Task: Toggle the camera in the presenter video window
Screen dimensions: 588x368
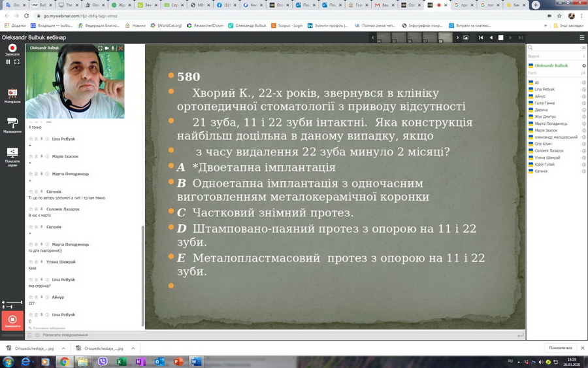Action: 106,48
